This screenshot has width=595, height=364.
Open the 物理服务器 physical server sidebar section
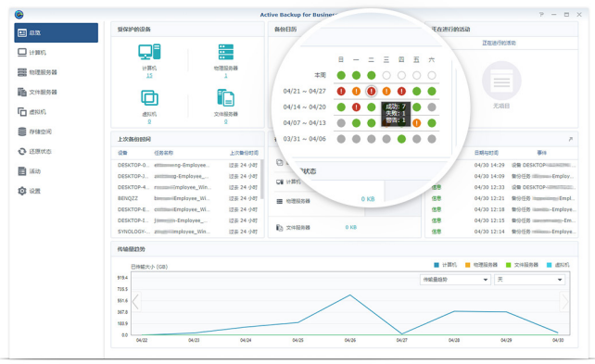(57, 72)
